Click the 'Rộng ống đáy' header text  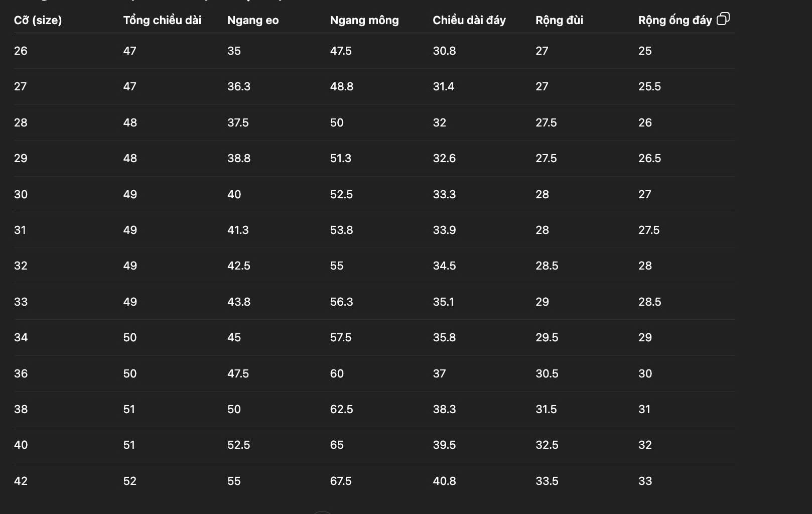pyautogui.click(x=674, y=20)
